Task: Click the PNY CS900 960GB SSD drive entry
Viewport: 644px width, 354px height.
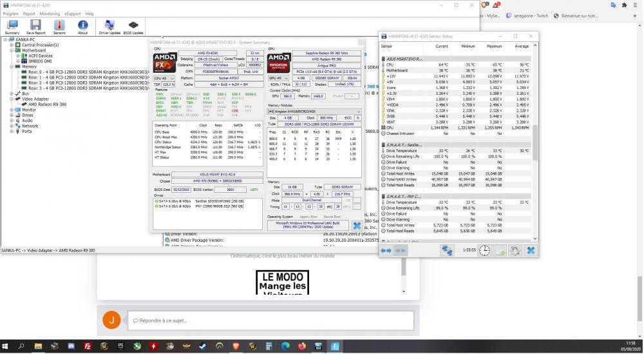Action: point(199,206)
